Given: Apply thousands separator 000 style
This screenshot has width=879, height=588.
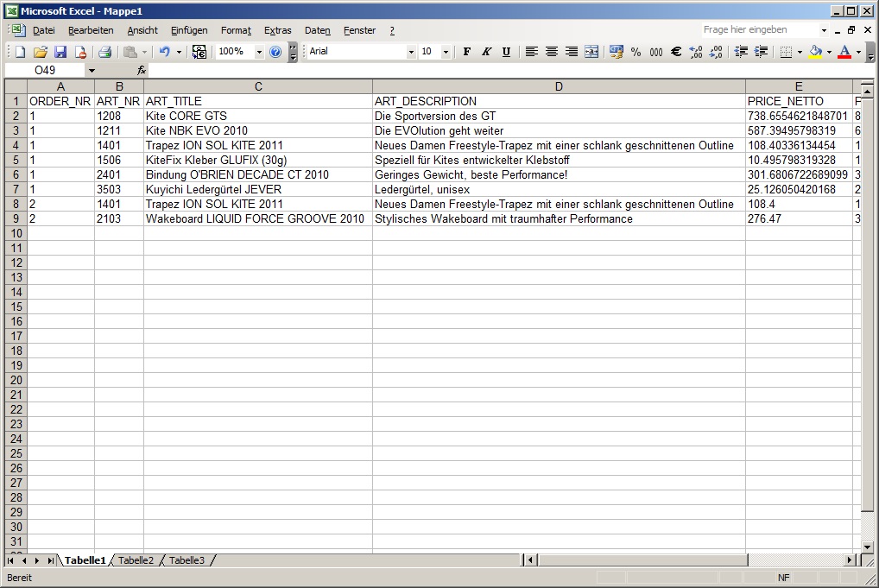Looking at the screenshot, I should (656, 52).
